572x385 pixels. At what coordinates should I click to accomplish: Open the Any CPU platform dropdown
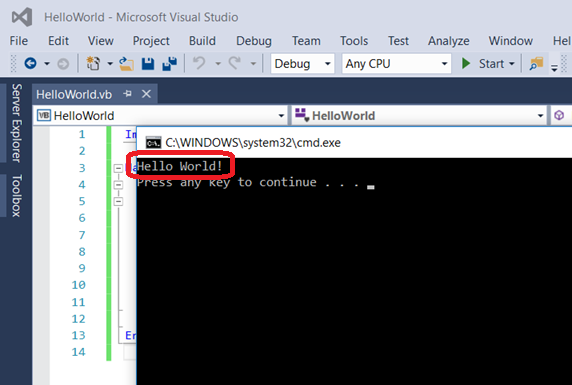[x=397, y=64]
